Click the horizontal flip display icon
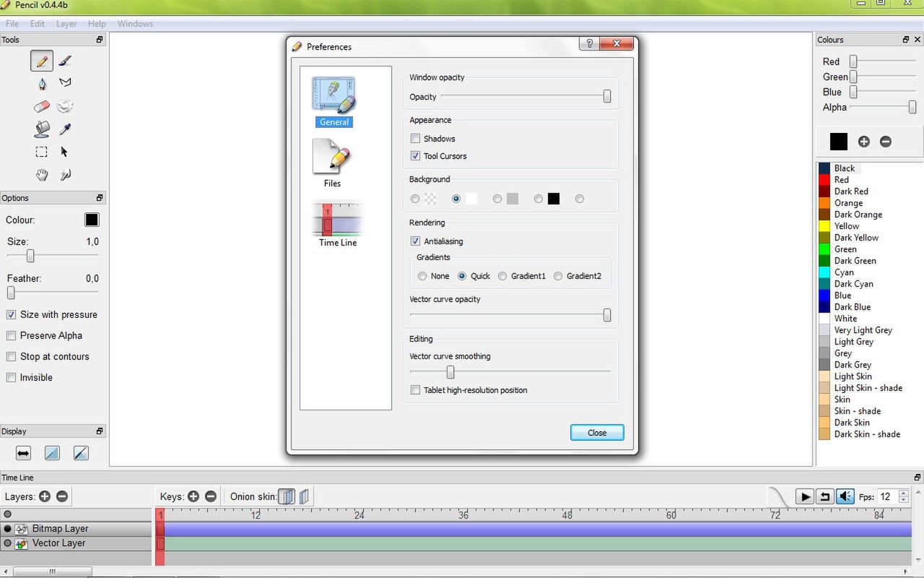This screenshot has width=924, height=578. (23, 453)
